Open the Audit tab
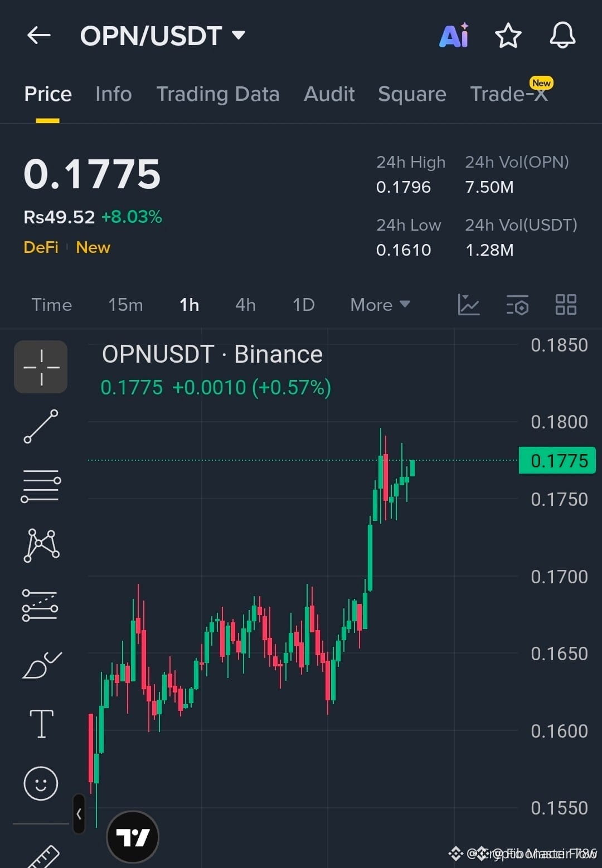This screenshot has height=868, width=602. pyautogui.click(x=329, y=94)
